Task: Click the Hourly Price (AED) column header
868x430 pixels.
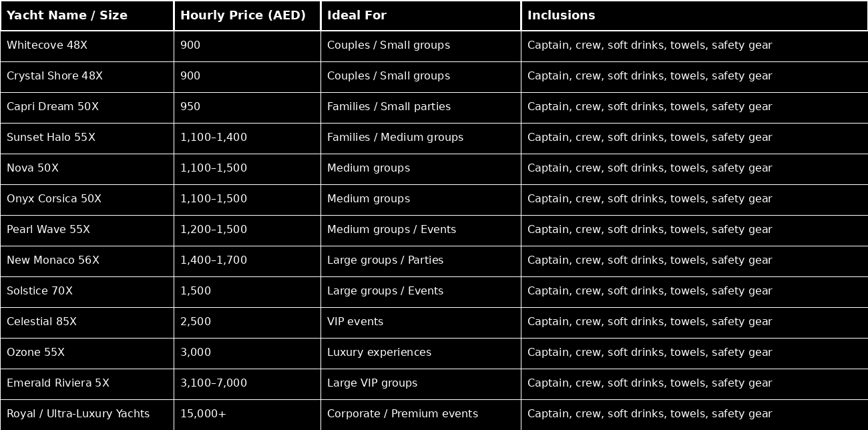Action: tap(243, 15)
